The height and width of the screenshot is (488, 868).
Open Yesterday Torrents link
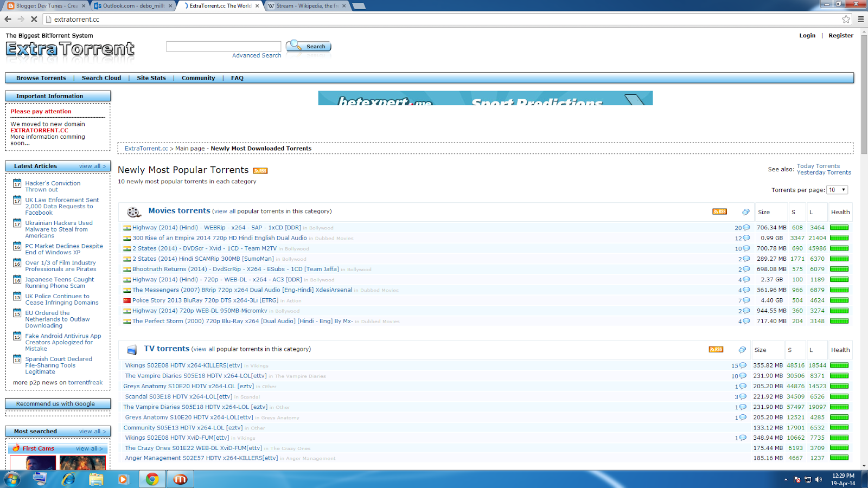coord(824,172)
